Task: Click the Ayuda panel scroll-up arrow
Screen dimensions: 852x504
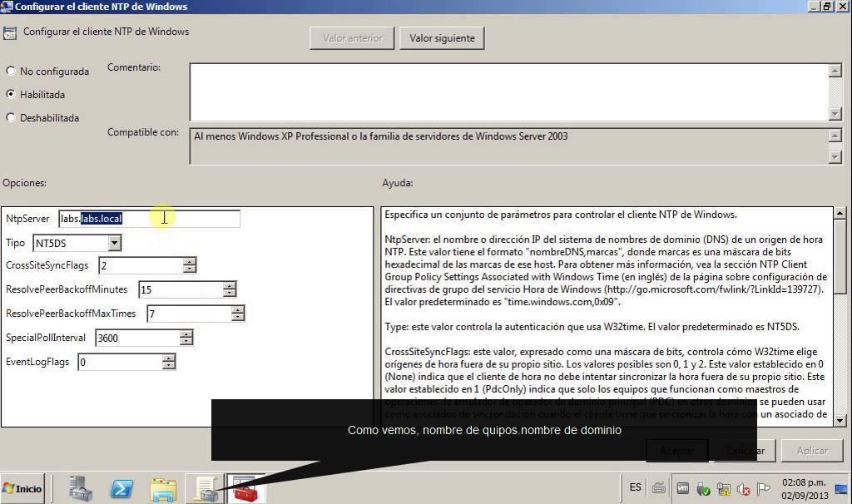Action: [840, 213]
